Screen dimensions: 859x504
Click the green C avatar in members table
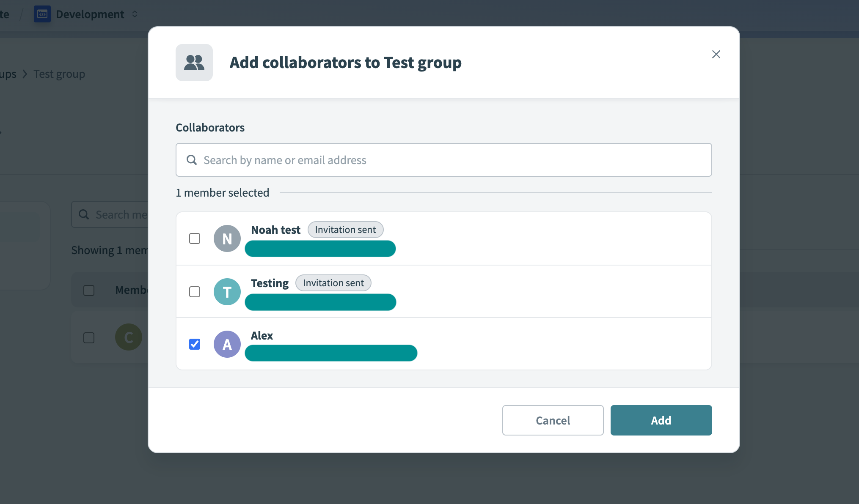point(128,337)
